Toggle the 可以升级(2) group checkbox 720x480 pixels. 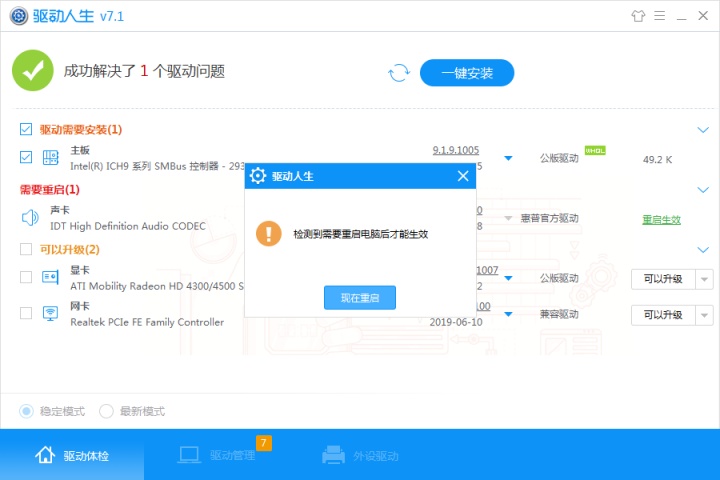(x=26, y=249)
